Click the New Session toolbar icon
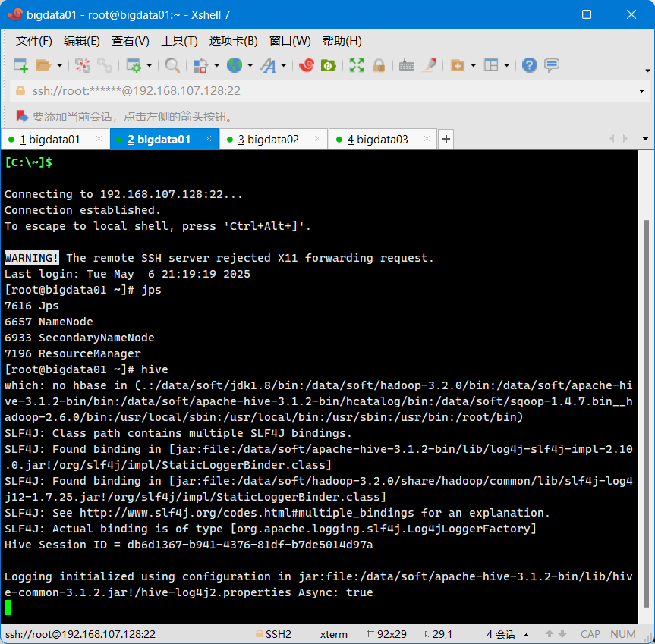 coord(20,65)
